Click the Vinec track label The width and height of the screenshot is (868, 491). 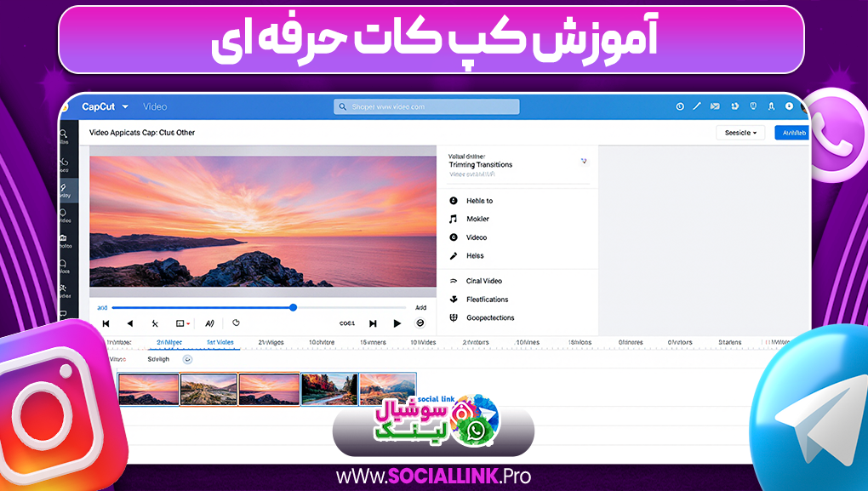click(118, 359)
